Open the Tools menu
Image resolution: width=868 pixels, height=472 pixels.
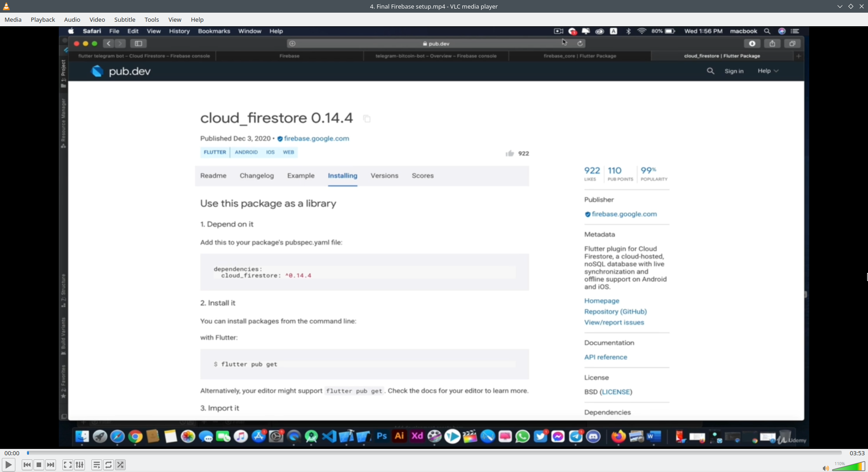click(x=152, y=19)
